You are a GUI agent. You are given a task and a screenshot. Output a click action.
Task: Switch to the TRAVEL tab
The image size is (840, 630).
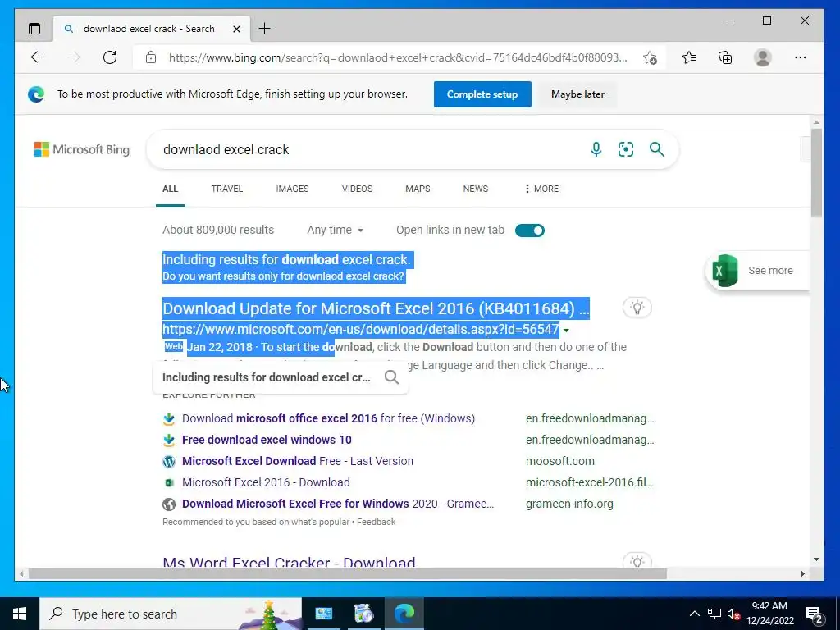(x=226, y=189)
